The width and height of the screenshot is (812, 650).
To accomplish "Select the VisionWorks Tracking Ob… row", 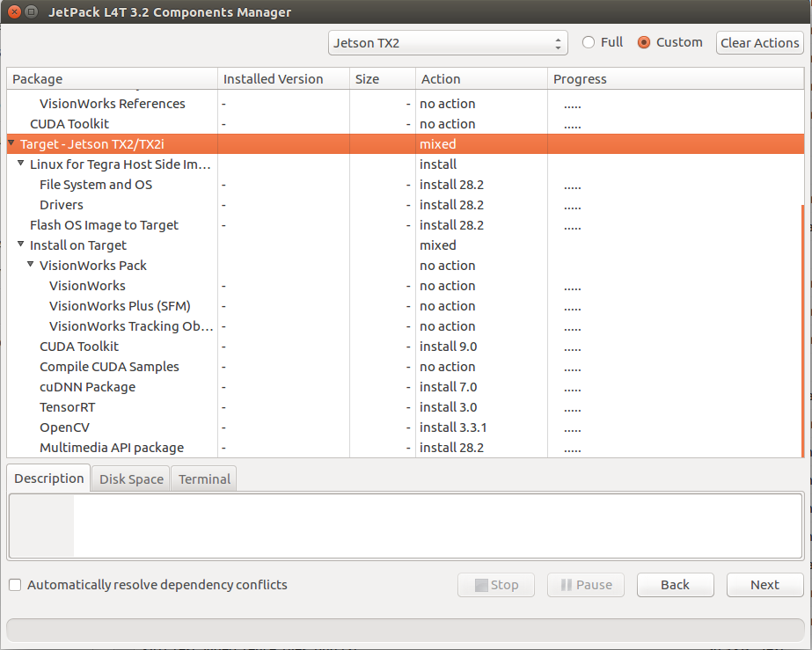I will (404, 326).
